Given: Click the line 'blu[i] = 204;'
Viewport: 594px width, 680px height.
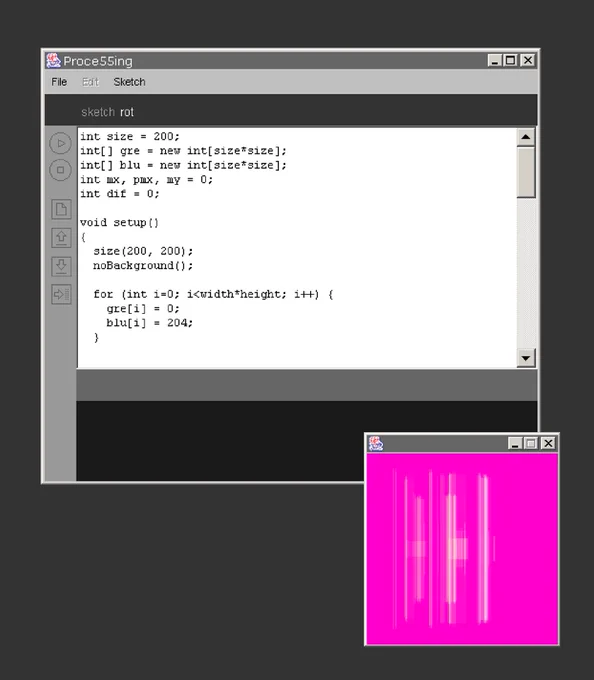Looking at the screenshot, I should pyautogui.click(x=150, y=323).
